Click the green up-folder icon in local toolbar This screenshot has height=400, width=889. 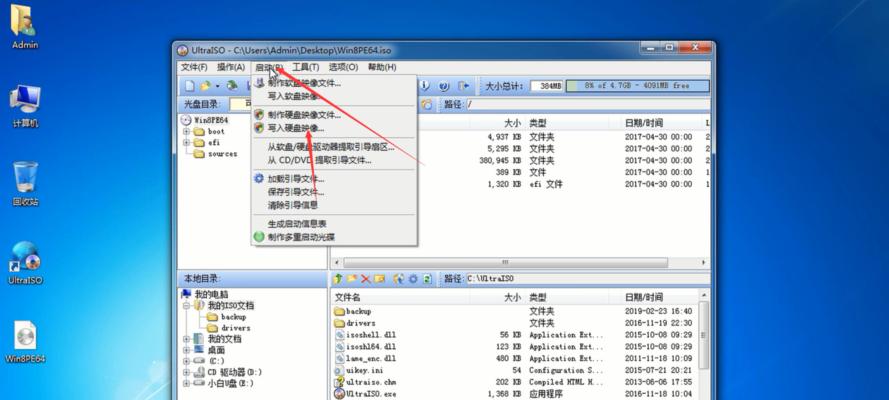pyautogui.click(x=338, y=279)
